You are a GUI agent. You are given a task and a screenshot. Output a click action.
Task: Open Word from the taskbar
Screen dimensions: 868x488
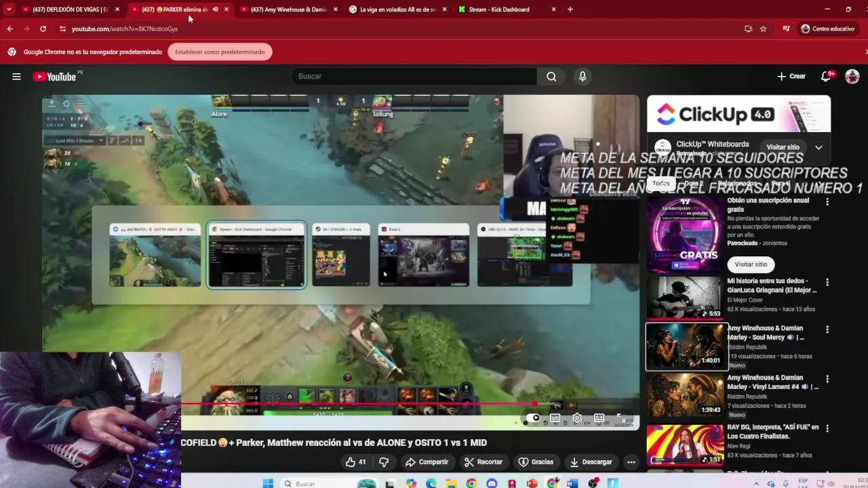pos(572,483)
